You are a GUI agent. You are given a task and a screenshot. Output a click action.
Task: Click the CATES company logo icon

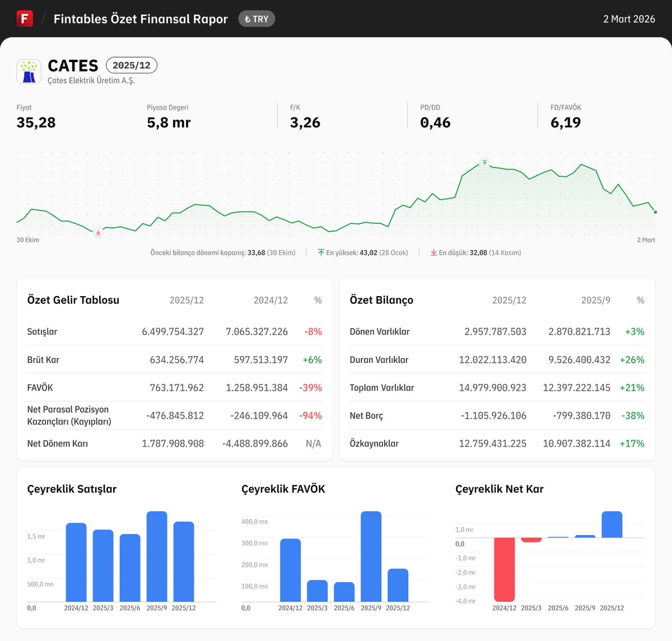tap(29, 72)
